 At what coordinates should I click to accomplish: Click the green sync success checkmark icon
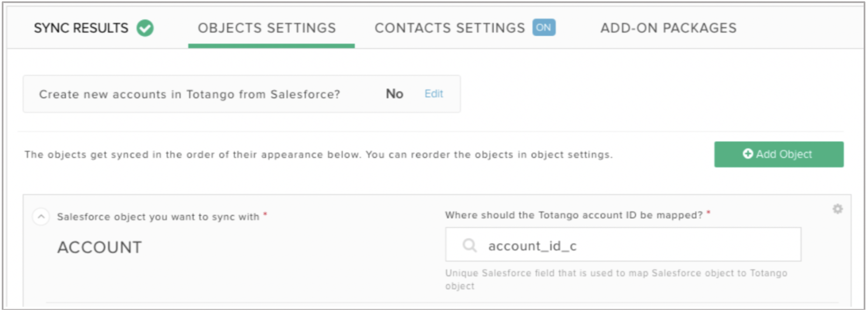145,28
